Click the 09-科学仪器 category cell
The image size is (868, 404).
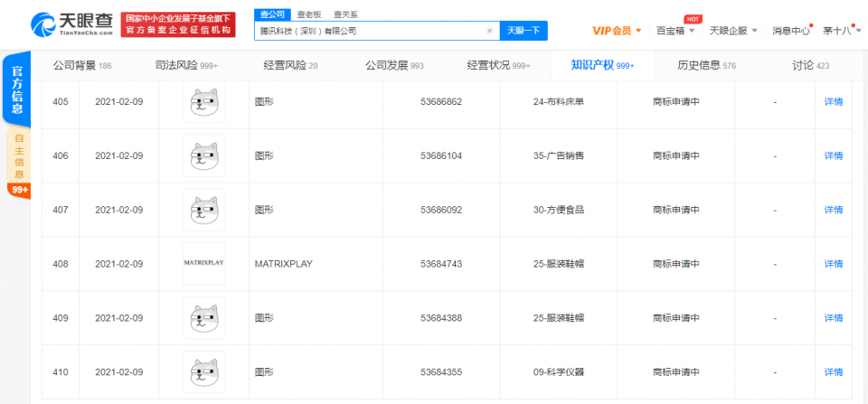[x=559, y=371]
